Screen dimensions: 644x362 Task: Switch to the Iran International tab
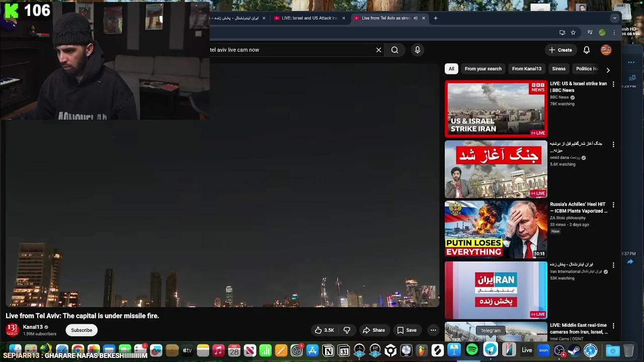coord(235,18)
